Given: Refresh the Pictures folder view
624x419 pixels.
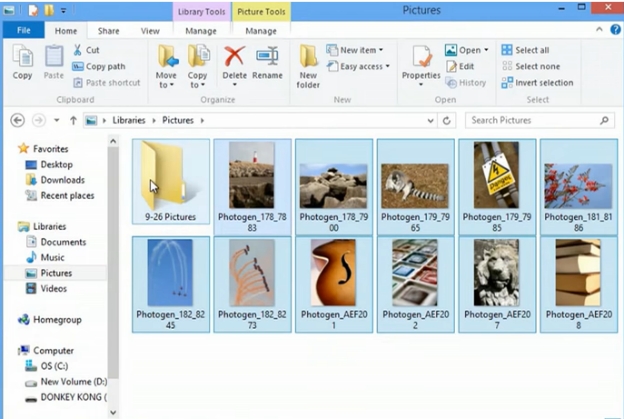Looking at the screenshot, I should pyautogui.click(x=447, y=120).
